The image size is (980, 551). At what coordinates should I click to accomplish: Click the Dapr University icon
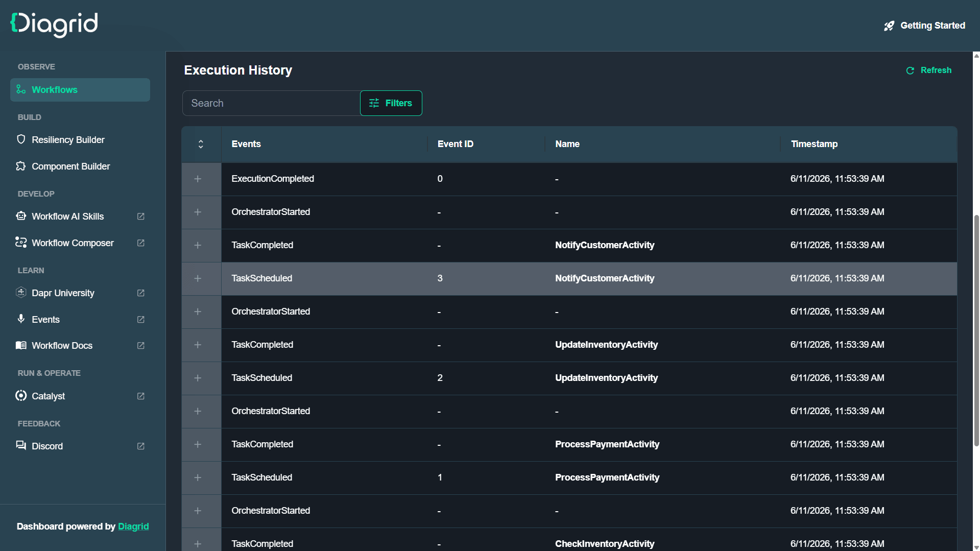(21, 293)
